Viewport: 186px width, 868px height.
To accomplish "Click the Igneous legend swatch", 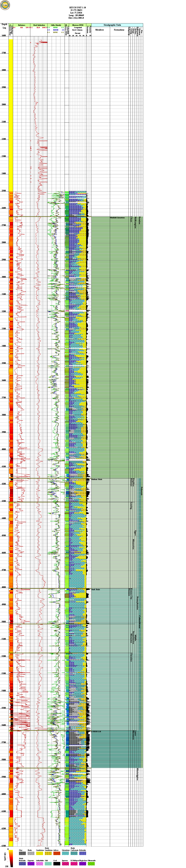I will tap(66, 864).
